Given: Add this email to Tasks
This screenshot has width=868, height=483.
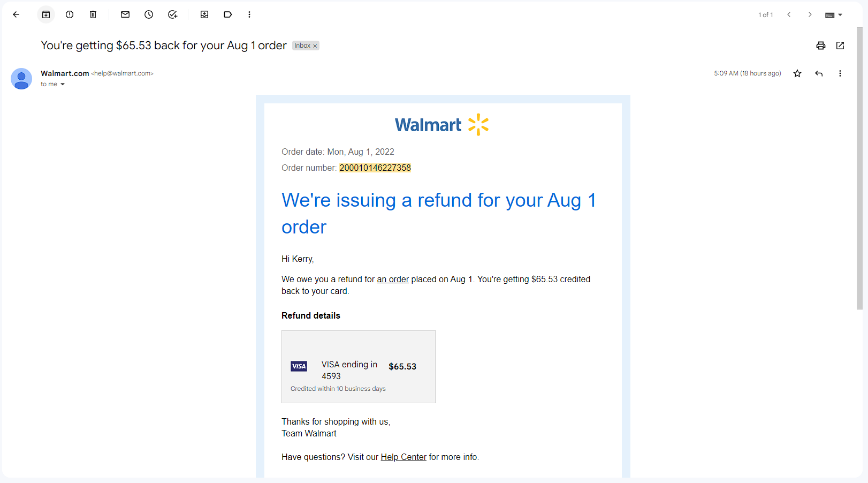Looking at the screenshot, I should [x=172, y=14].
